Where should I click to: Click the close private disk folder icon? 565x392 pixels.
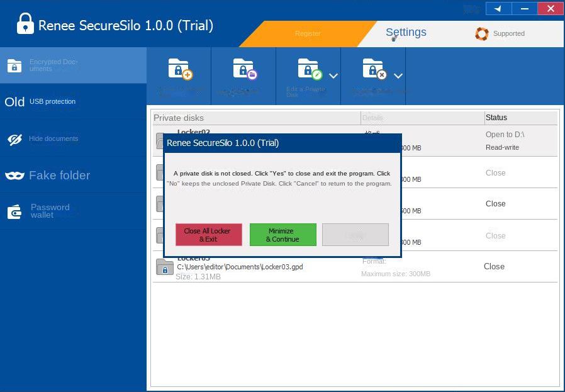tap(374, 69)
